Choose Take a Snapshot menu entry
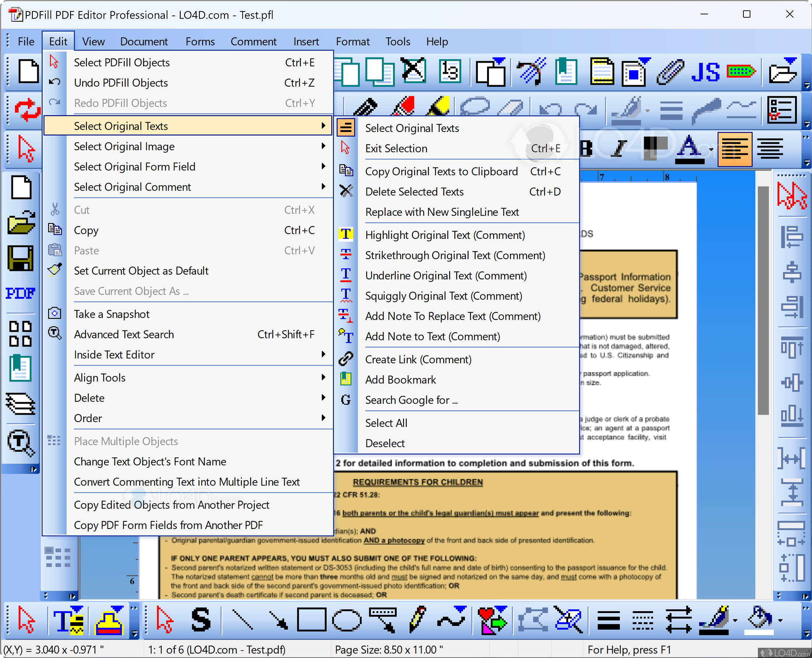The image size is (812, 658). tap(111, 314)
